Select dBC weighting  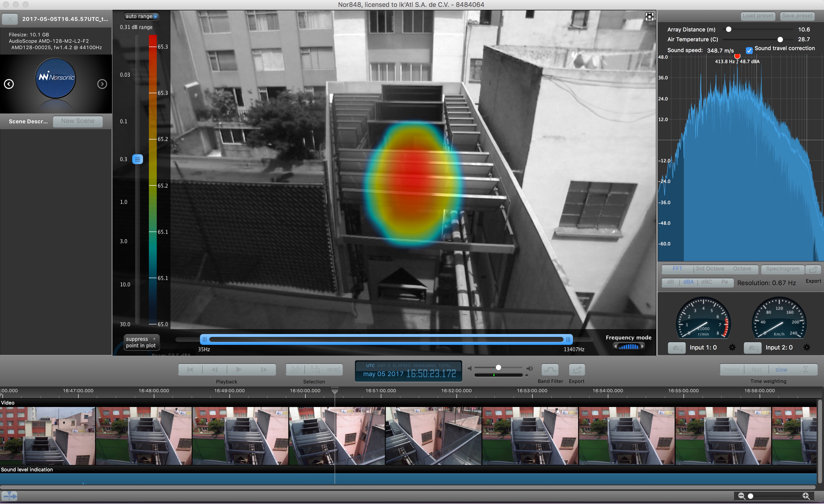[706, 282]
